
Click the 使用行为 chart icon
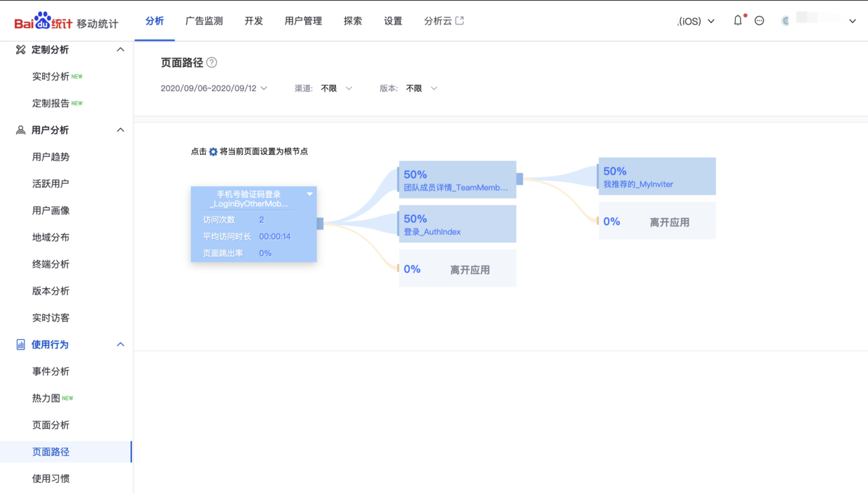20,345
